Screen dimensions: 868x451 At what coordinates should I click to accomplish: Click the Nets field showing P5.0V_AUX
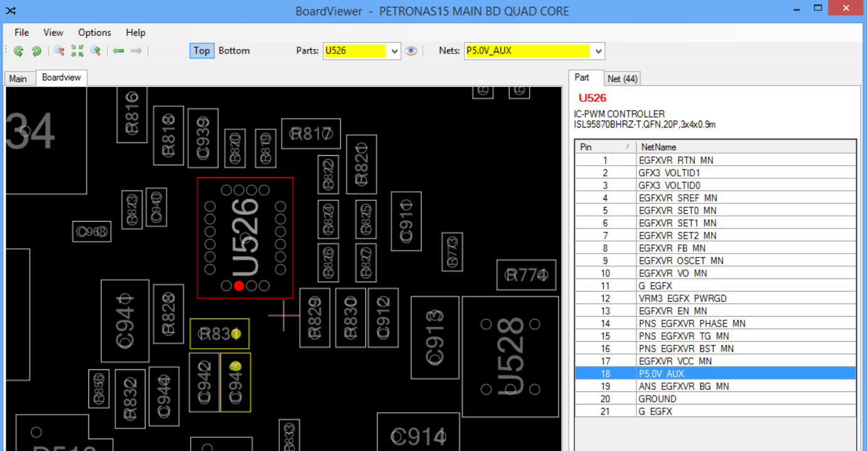click(x=527, y=51)
